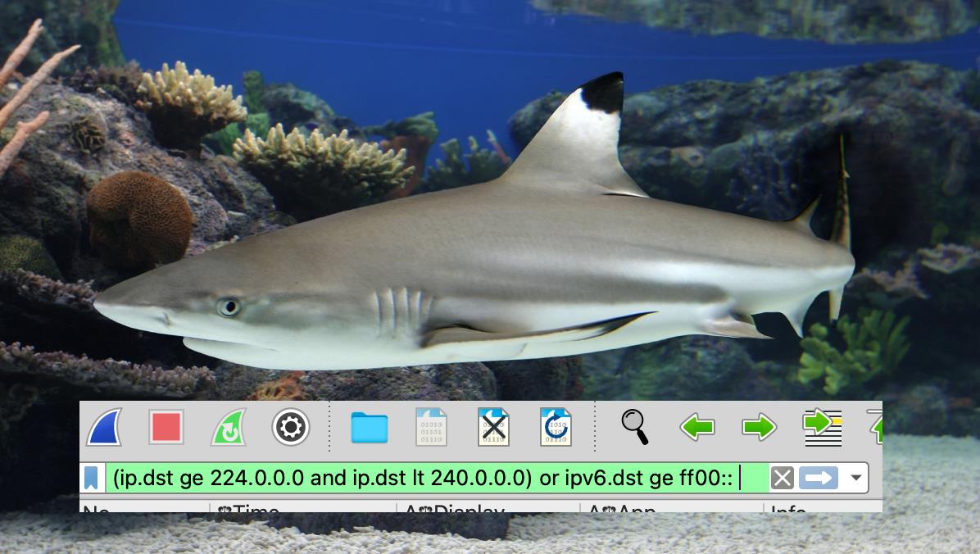Screen dimensions: 980x554
Task: Open a capture file with the blue folder icon
Action: point(370,428)
